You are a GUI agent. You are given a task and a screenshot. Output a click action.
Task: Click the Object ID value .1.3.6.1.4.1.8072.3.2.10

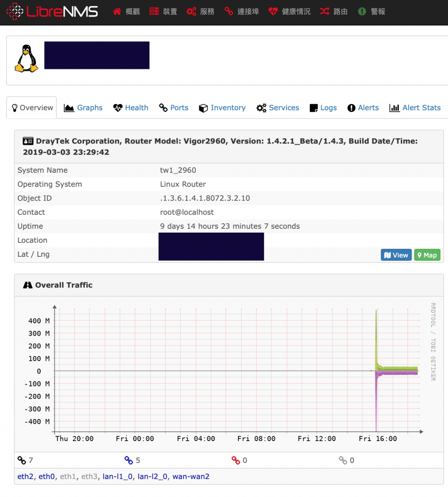[x=205, y=198]
